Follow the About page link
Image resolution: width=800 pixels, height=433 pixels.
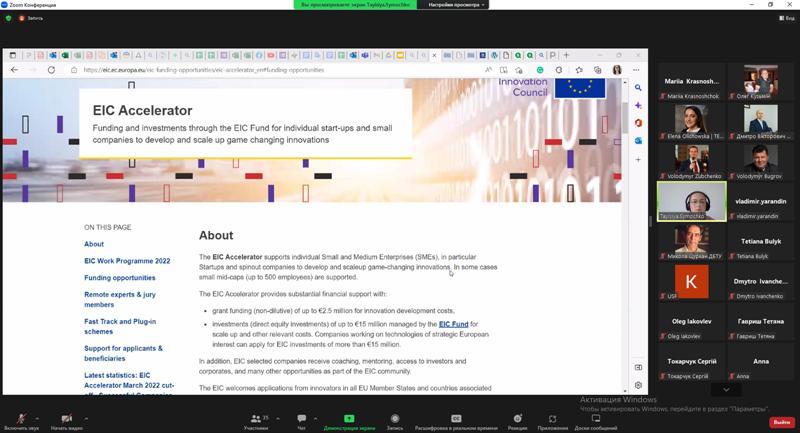tap(94, 244)
